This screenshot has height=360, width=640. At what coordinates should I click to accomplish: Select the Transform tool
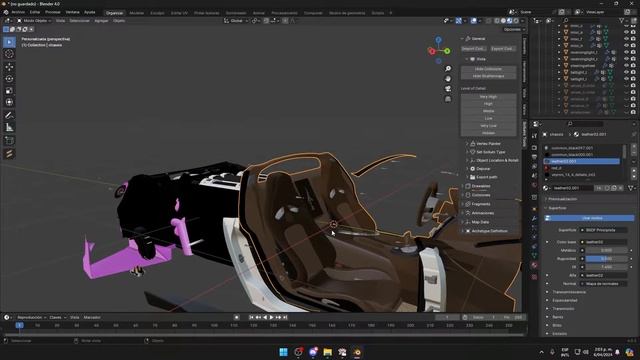coord(9,102)
